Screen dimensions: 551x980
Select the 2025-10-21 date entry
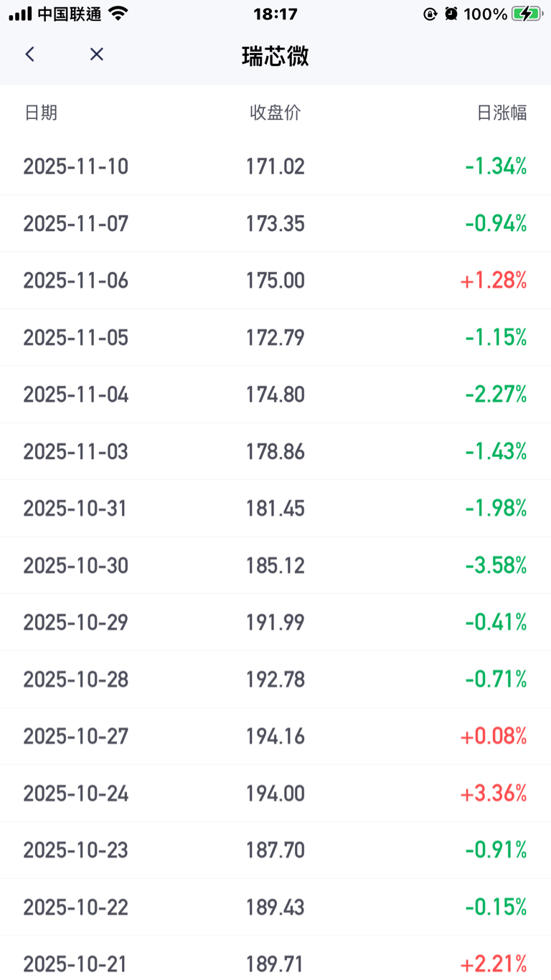coord(76,963)
